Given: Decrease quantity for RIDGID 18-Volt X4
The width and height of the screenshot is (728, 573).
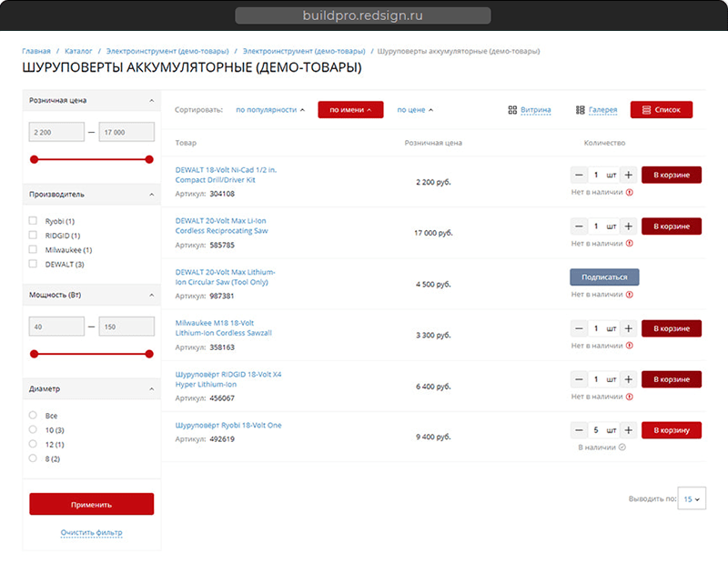Looking at the screenshot, I should coord(579,379).
